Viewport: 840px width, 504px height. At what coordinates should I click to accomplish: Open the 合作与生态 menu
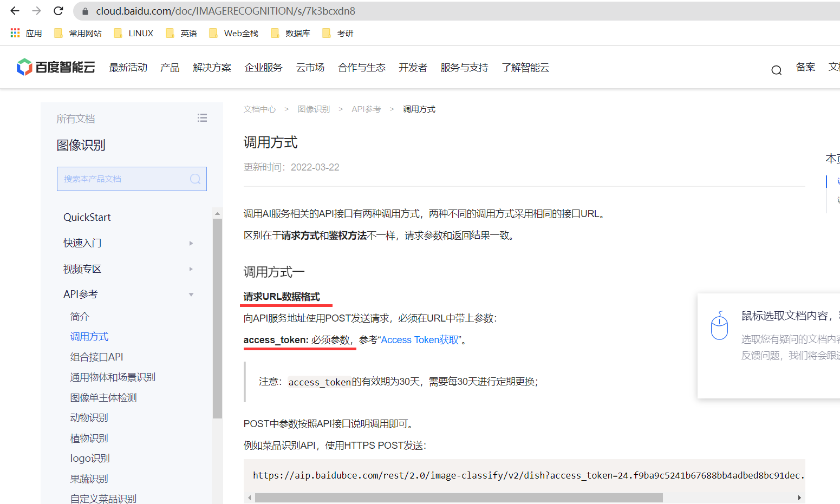(x=362, y=67)
